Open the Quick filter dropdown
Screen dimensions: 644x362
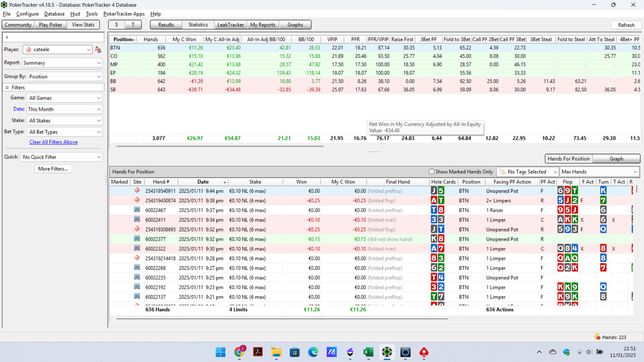point(61,157)
